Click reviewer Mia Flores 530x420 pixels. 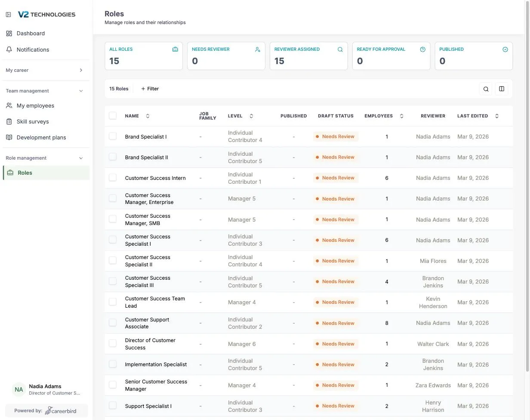[x=433, y=261]
